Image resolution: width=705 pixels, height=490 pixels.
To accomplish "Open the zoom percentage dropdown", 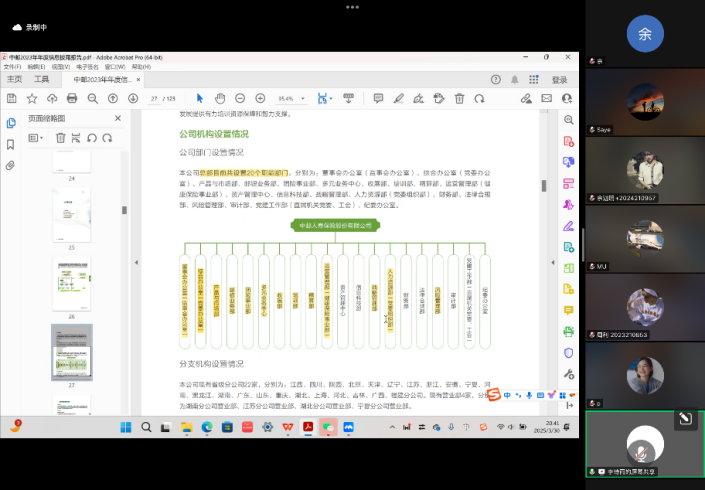I will 304,98.
